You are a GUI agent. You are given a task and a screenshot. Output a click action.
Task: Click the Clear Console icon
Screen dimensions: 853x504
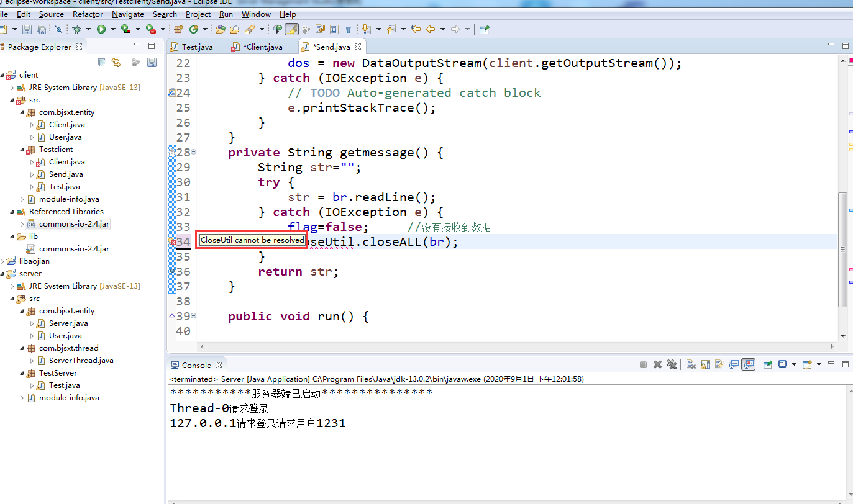pos(691,365)
